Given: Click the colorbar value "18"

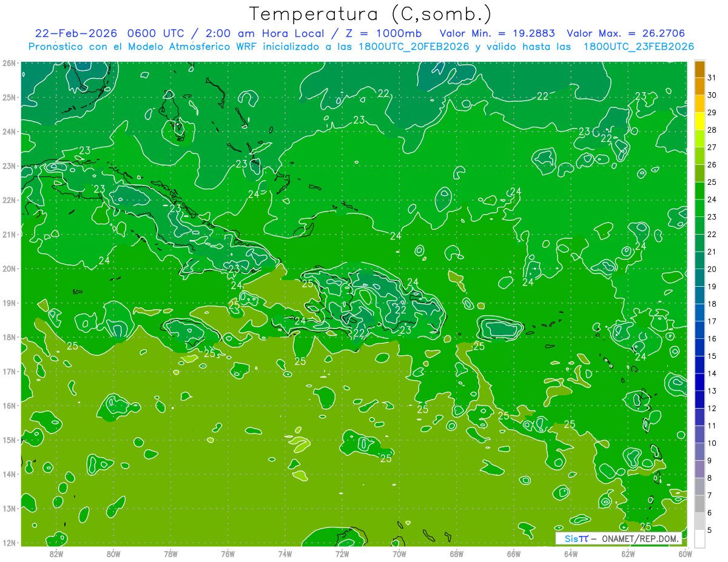Looking at the screenshot, I should (712, 304).
